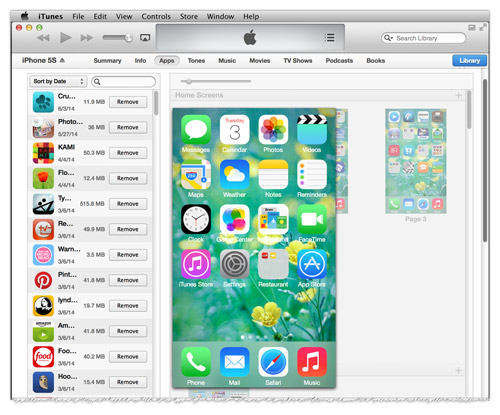Remove the KAMI app
This screenshot has width=500, height=415.
coord(128,153)
